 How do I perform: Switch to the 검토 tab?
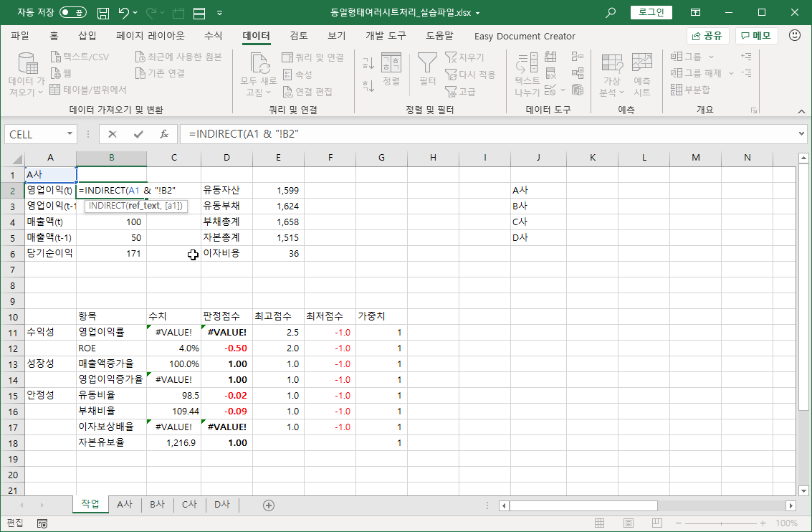[x=298, y=36]
